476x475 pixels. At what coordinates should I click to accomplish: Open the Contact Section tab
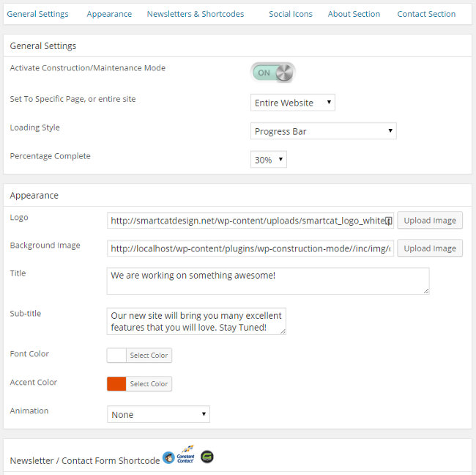pos(426,14)
